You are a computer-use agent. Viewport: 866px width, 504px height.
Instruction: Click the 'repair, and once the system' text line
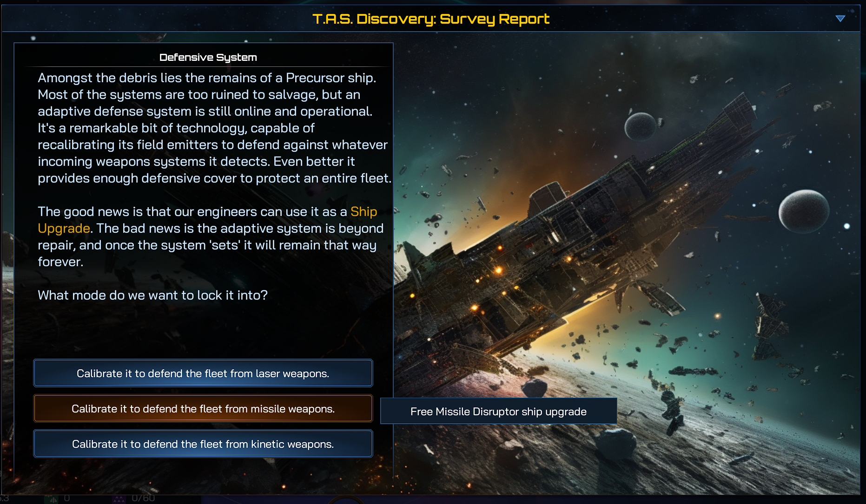[207, 245]
